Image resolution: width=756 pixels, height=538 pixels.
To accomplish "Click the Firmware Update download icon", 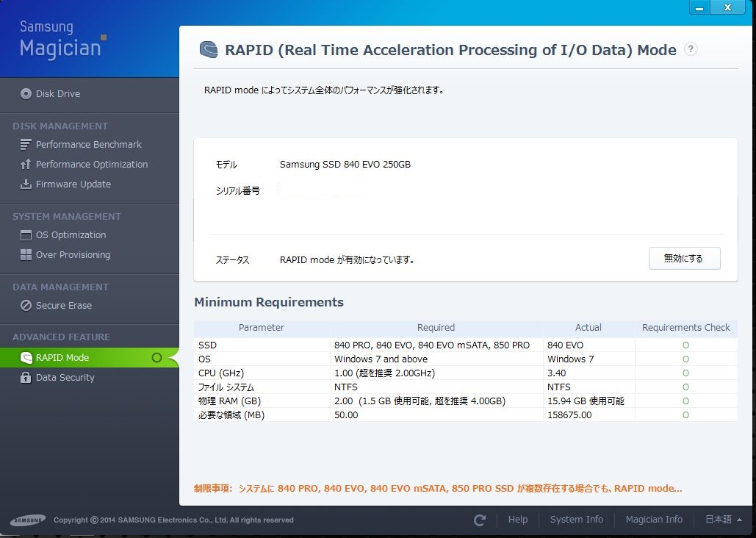I will pyautogui.click(x=26, y=184).
